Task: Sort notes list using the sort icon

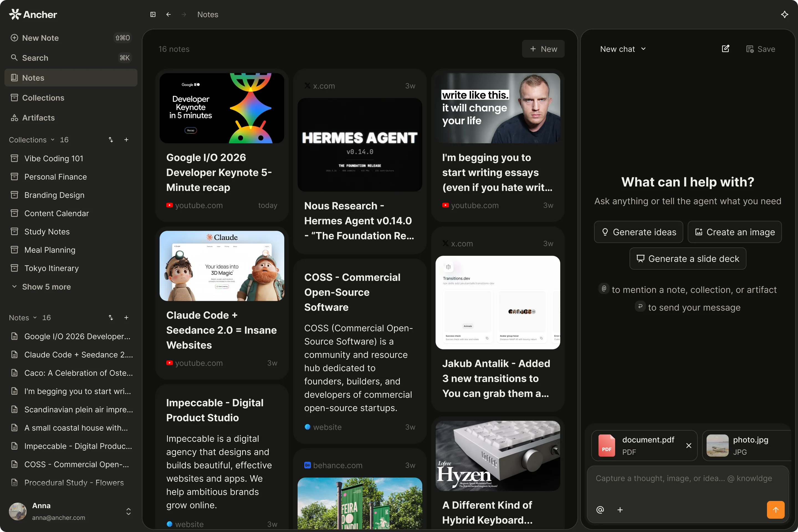Action: [111, 318]
